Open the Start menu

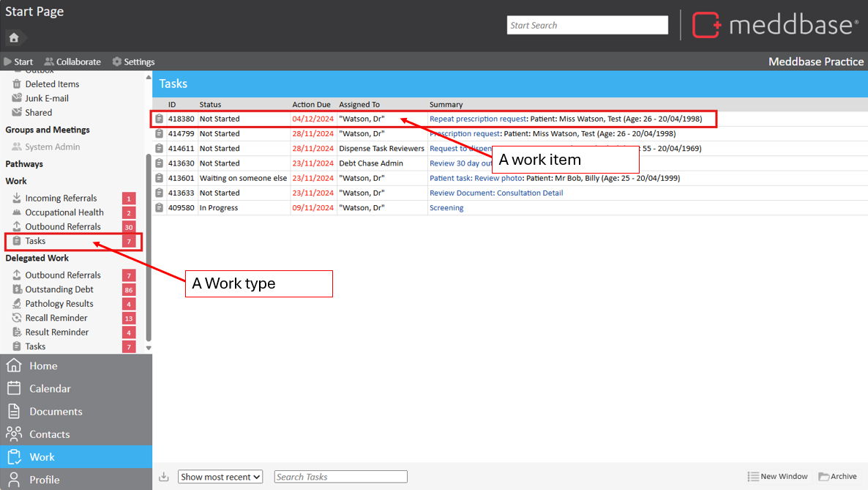pyautogui.click(x=18, y=62)
